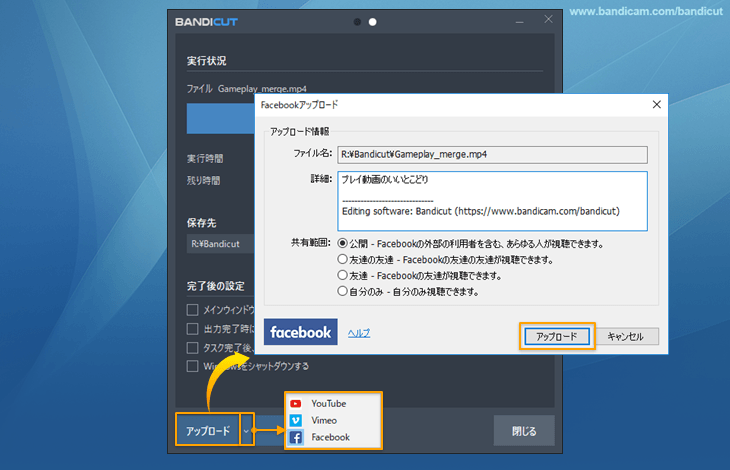Expand the upload dropdown arrow
The height and width of the screenshot is (470, 730).
[247, 430]
